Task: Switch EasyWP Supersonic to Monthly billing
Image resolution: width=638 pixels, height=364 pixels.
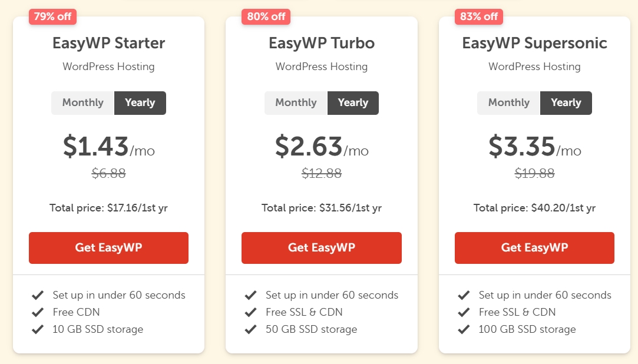Action: (x=508, y=102)
